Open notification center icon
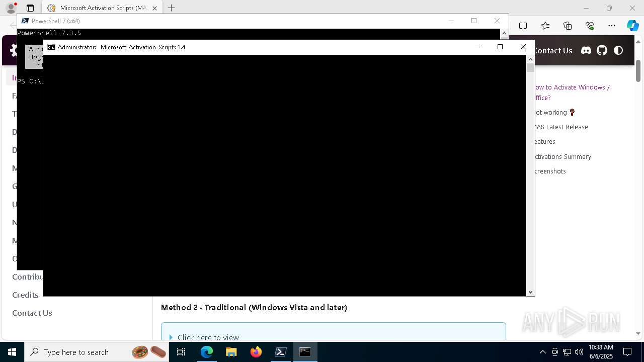Image resolution: width=644 pixels, height=362 pixels. [x=627, y=352]
